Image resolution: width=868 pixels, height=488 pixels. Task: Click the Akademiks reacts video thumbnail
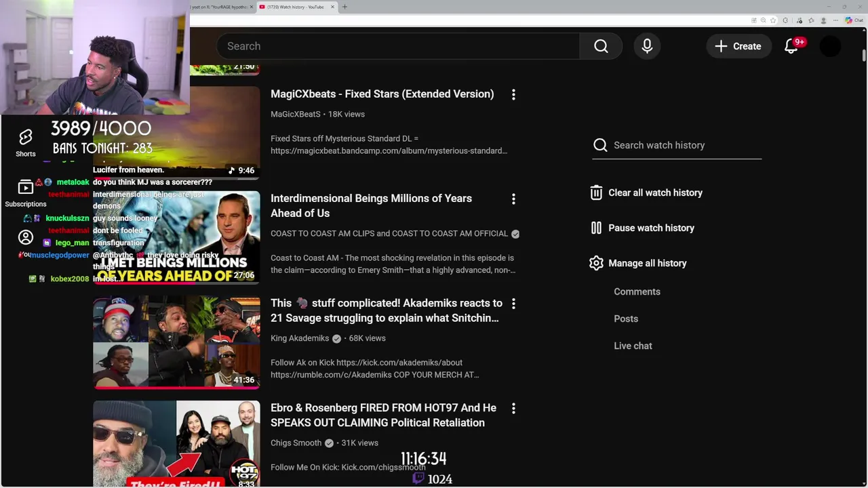176,342
